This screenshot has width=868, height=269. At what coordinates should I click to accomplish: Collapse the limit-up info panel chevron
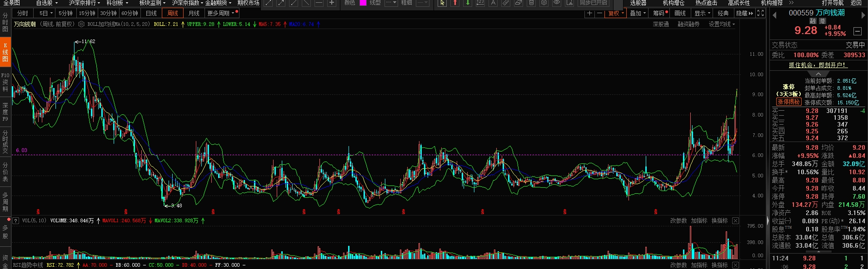818,73
